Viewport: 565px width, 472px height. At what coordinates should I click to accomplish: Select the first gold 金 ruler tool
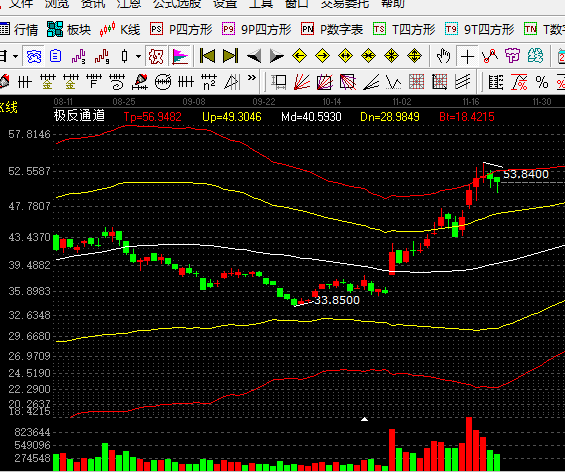coord(48,82)
